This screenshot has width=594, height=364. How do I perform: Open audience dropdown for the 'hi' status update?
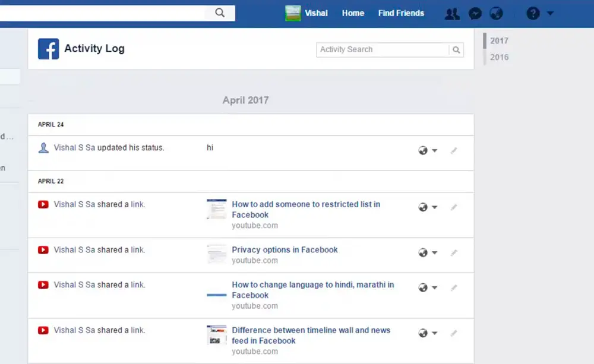(428, 151)
